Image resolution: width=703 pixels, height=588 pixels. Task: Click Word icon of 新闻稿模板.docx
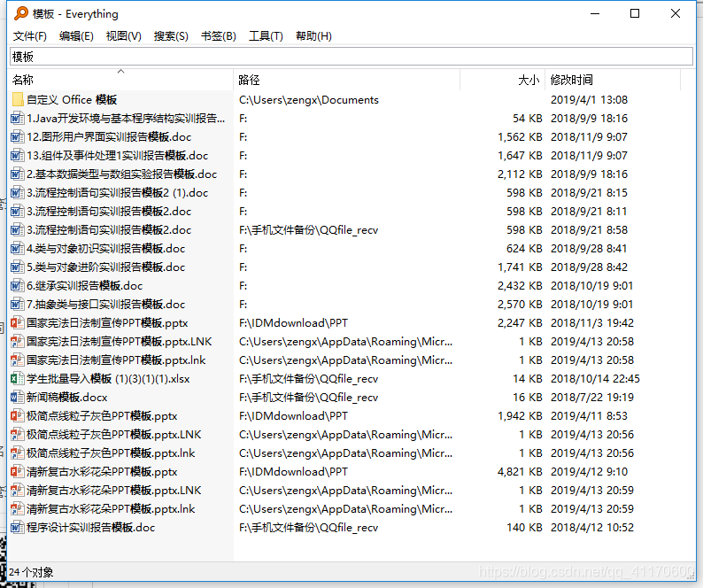(18, 398)
